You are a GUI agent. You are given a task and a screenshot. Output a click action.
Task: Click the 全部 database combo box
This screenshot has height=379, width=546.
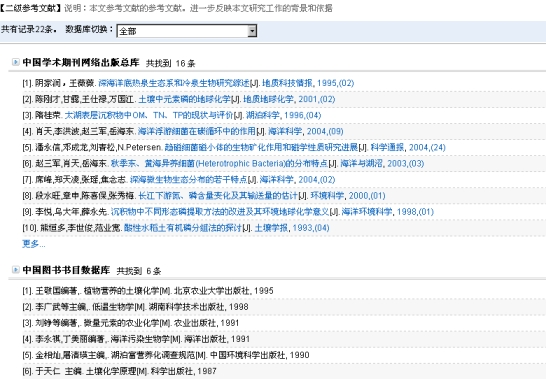(x=187, y=31)
